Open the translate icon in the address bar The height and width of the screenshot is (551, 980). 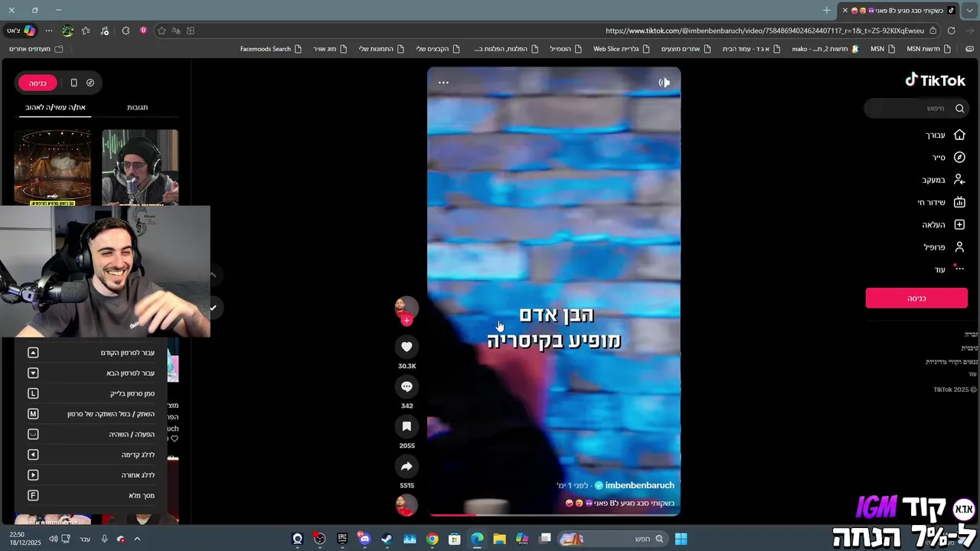(x=176, y=31)
